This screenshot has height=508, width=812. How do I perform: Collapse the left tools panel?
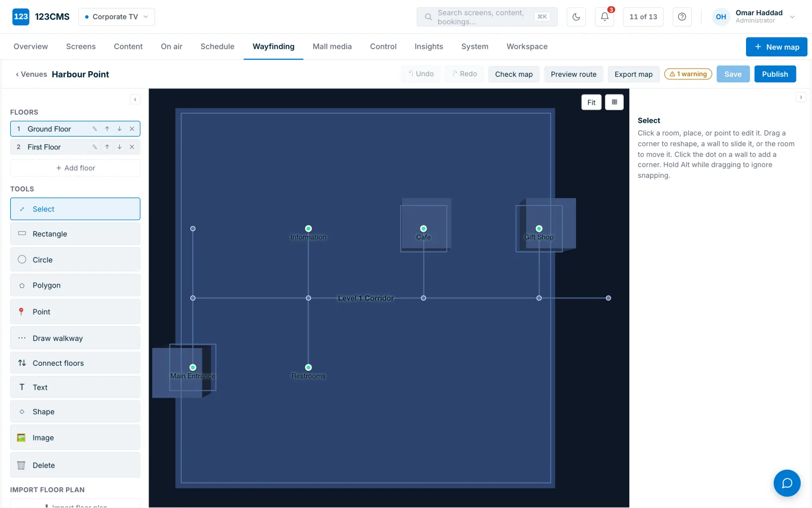pos(135,100)
